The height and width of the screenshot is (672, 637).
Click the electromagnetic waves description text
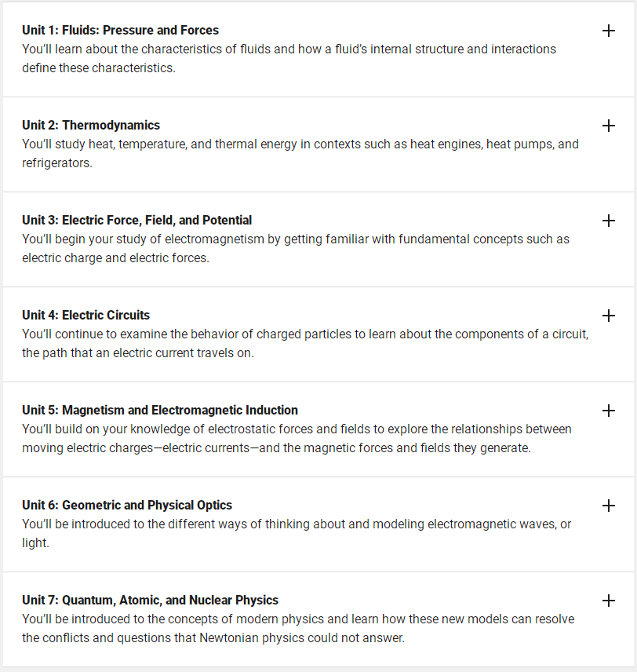[x=297, y=533]
